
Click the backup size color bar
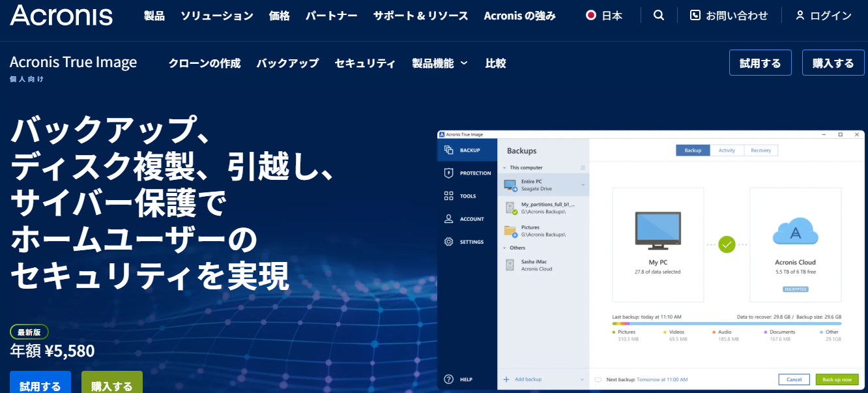(x=726, y=323)
